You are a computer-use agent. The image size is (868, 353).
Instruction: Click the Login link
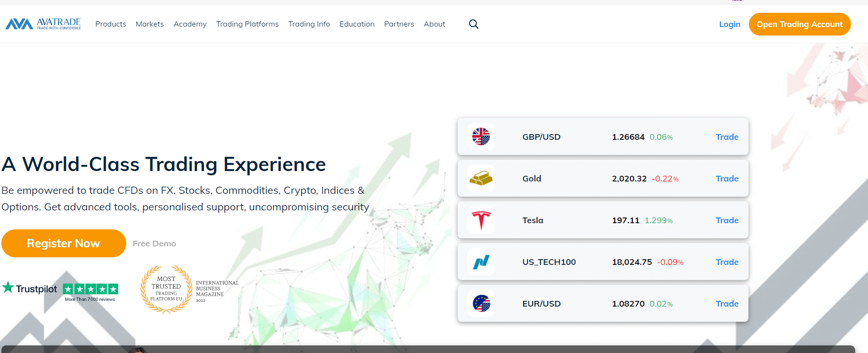(x=729, y=24)
